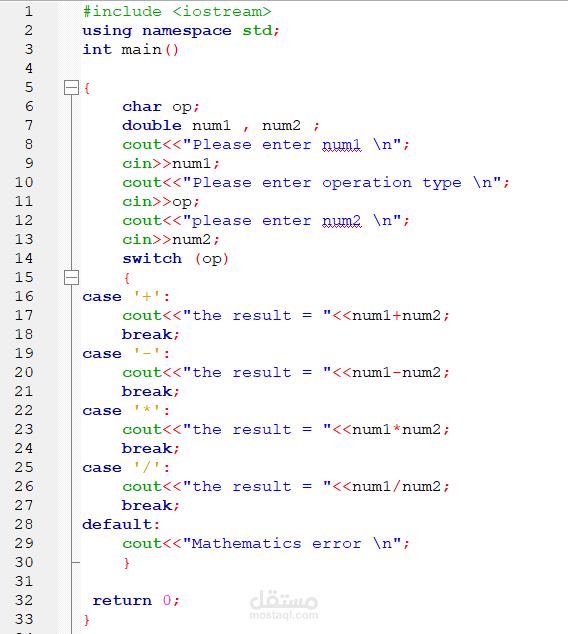Click the num1/num2 result line
The width and height of the screenshot is (568, 634).
[286, 487]
